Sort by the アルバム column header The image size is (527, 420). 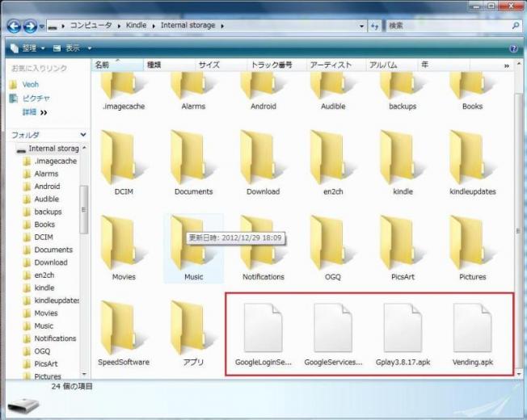[x=391, y=65]
